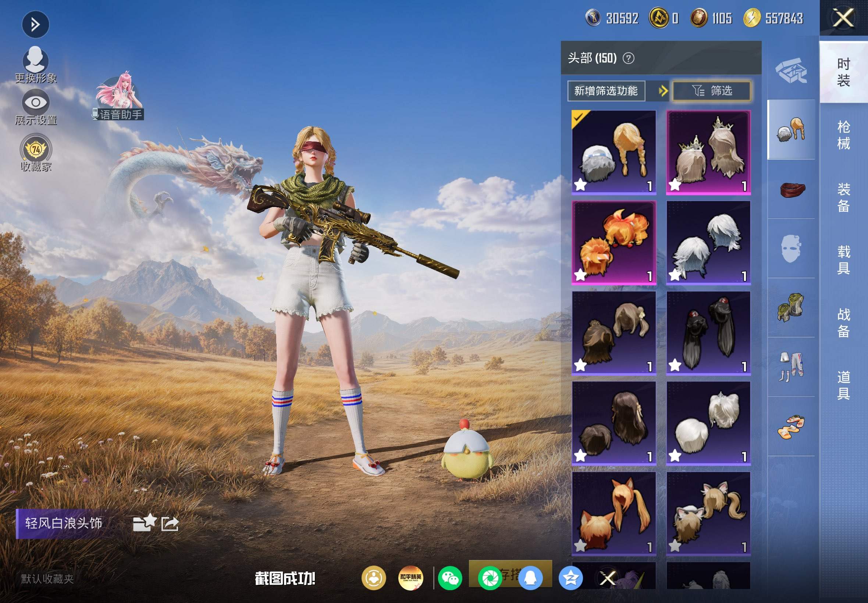Share the outfit using the share arrow icon
This screenshot has width=868, height=603.
[x=170, y=524]
